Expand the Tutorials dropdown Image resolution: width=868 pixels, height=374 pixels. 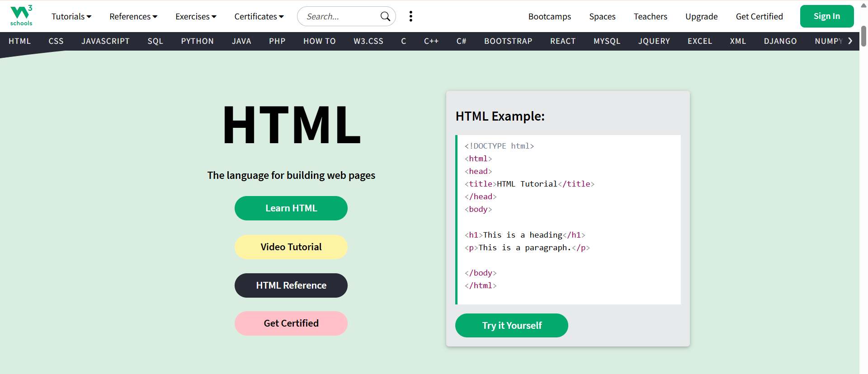pos(71,16)
